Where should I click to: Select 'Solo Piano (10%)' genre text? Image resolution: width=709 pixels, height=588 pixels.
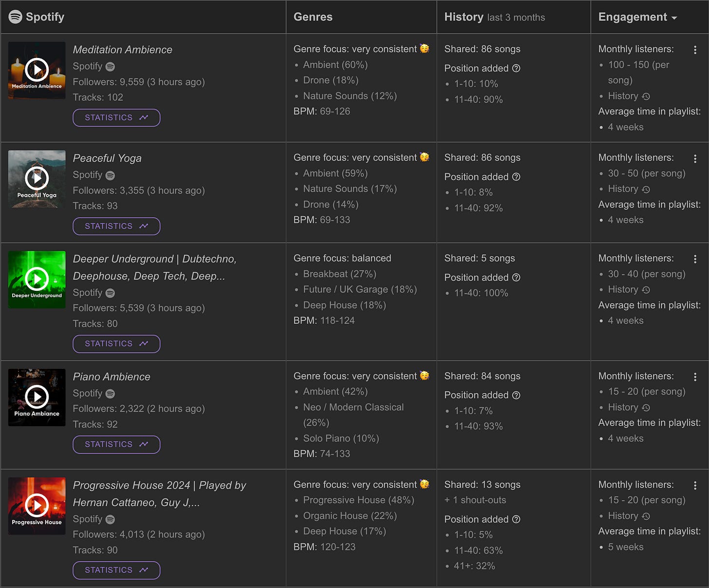[341, 438]
